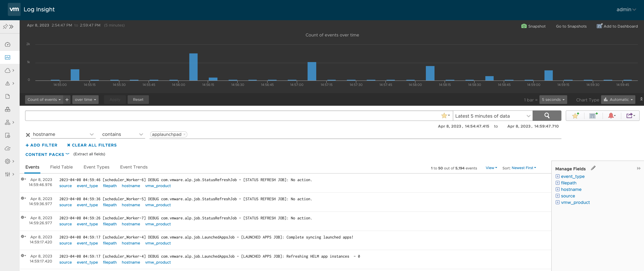Image resolution: width=644 pixels, height=271 pixels.
Task: Click CLEAR ALL FILTERS
Action: click(92, 145)
